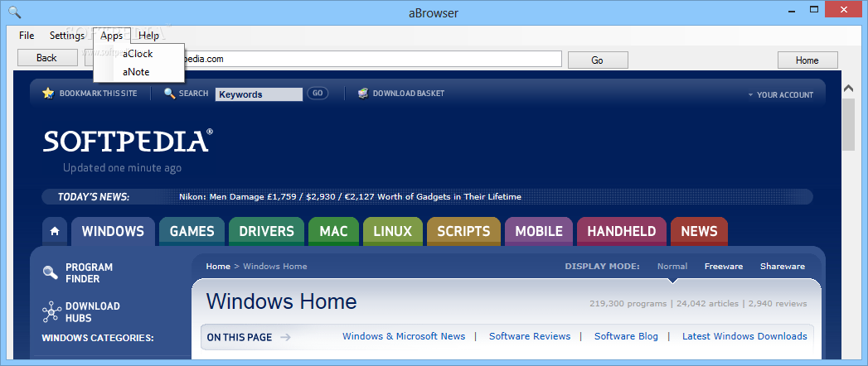This screenshot has height=366, width=868.
Task: Click the Home button
Action: pos(807,60)
